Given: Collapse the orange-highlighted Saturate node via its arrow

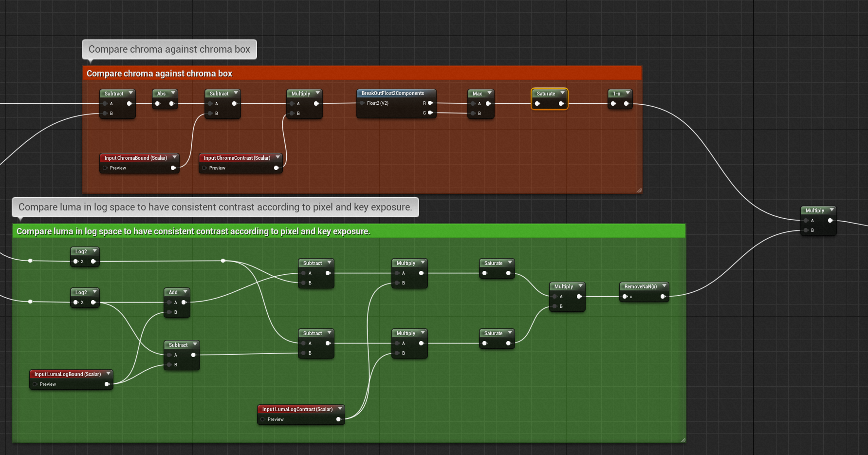Looking at the screenshot, I should 562,93.
